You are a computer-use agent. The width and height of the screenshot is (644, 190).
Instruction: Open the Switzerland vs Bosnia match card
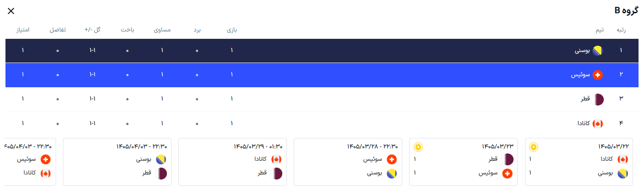pyautogui.click(x=348, y=162)
